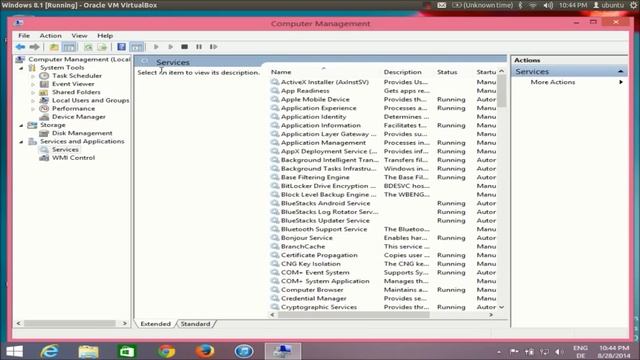Sort services by the Name column
The height and width of the screenshot is (360, 640).
281,72
